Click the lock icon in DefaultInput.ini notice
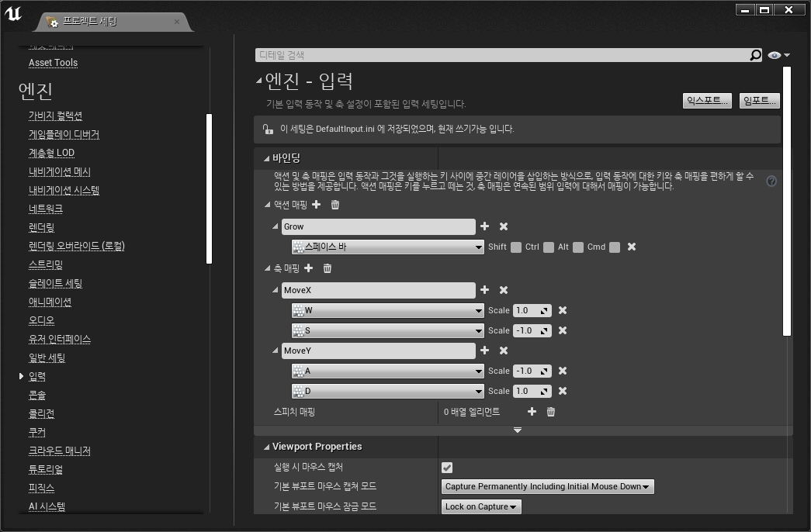Image resolution: width=811 pixels, height=532 pixels. click(268, 129)
